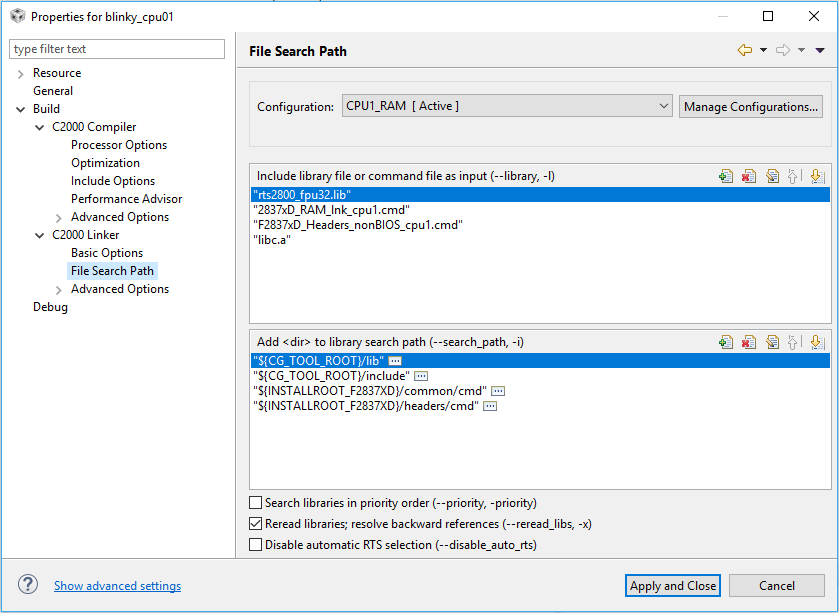Click the variable button next to ${CG_TOOL_ROOT}/include

click(x=421, y=376)
